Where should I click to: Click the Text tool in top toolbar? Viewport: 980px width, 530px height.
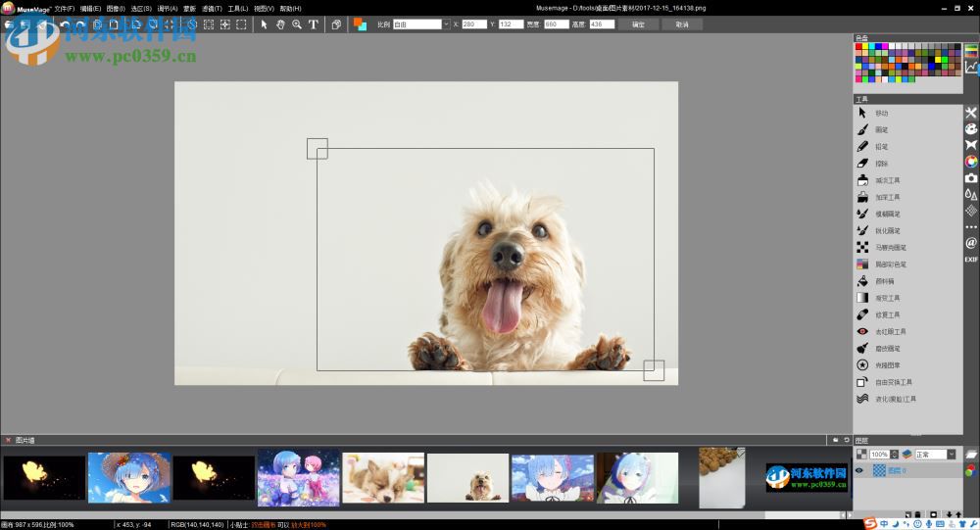click(314, 24)
